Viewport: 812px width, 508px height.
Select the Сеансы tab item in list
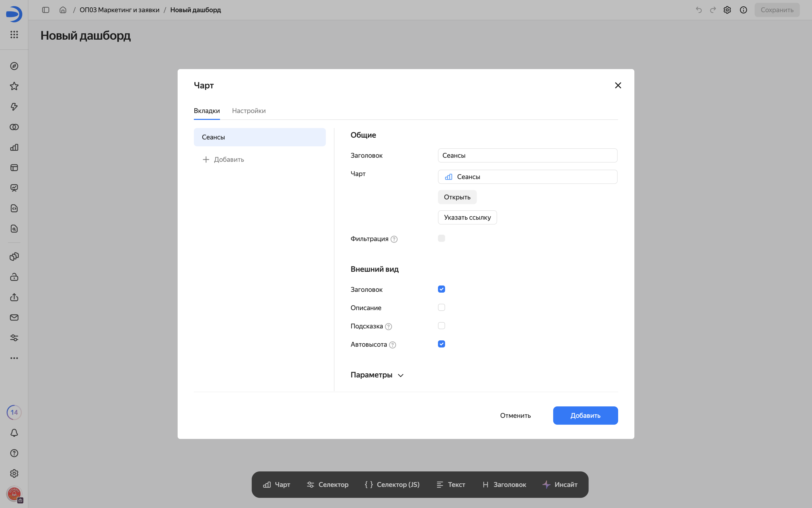tap(260, 137)
